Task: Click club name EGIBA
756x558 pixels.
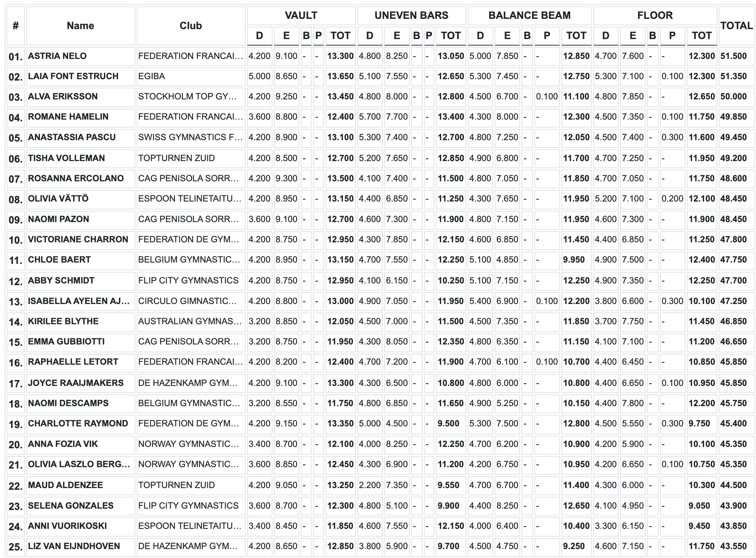Action: click(152, 76)
